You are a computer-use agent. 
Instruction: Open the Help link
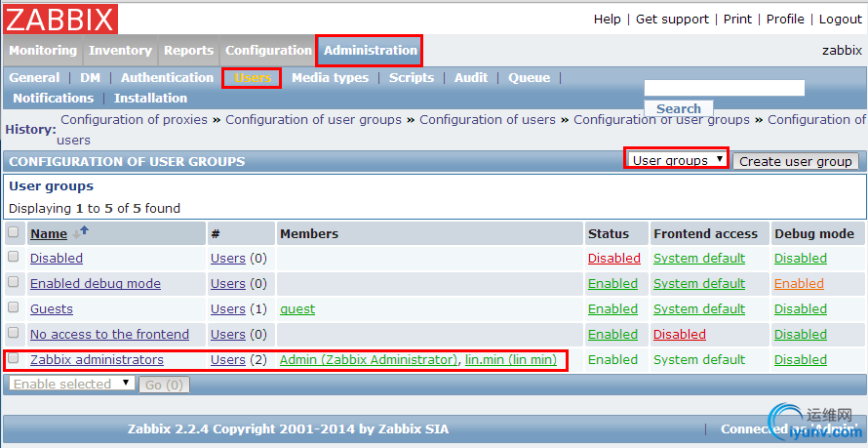(608, 20)
